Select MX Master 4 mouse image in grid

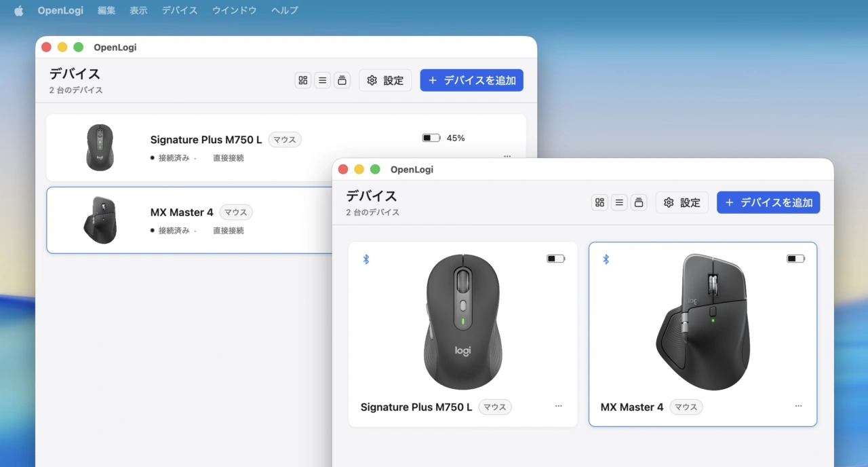[x=703, y=322]
